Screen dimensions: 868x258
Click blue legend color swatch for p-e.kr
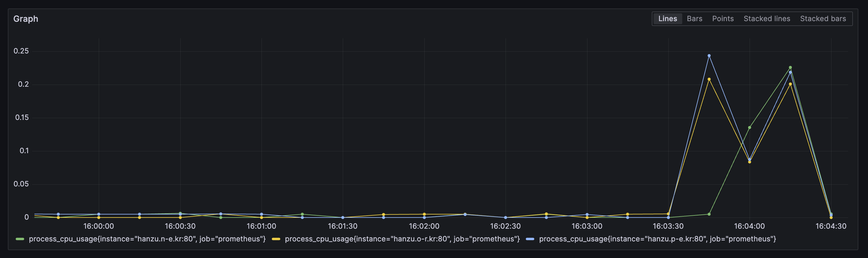pyautogui.click(x=530, y=239)
